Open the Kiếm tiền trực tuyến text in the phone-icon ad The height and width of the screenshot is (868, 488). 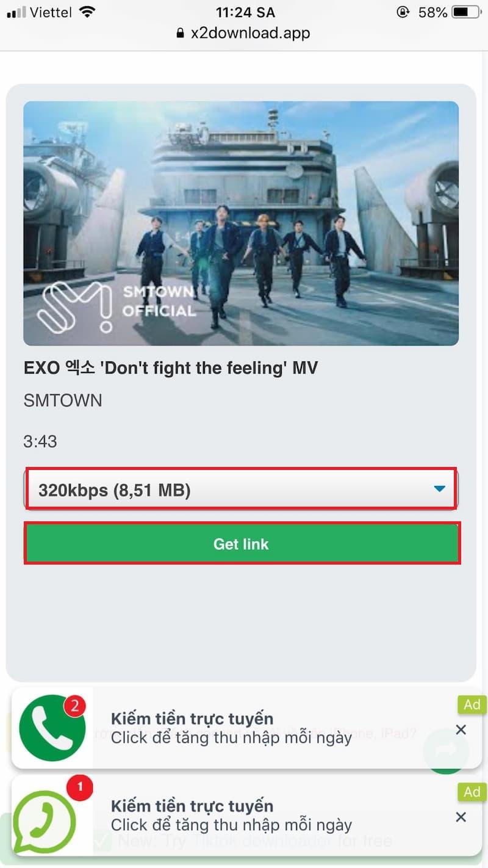point(192,718)
